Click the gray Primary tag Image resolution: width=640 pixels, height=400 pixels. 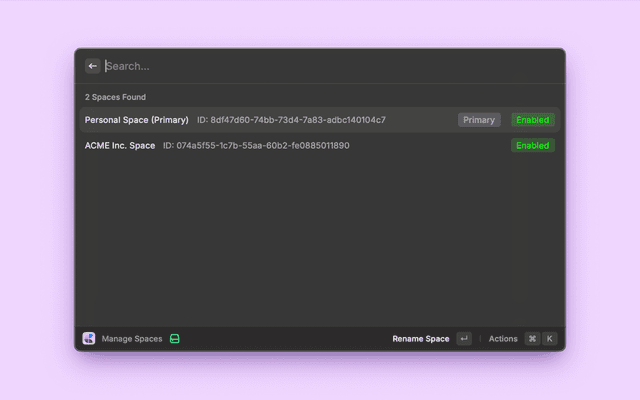pyautogui.click(x=479, y=120)
